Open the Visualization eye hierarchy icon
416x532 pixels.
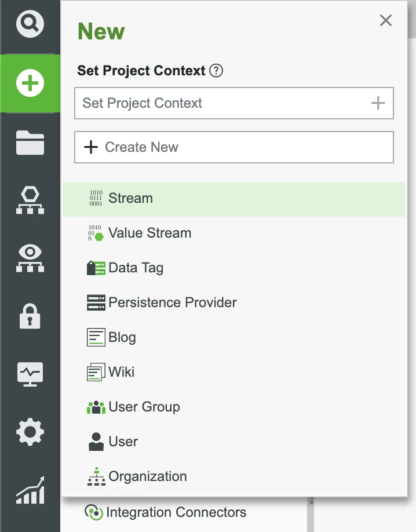point(30,258)
